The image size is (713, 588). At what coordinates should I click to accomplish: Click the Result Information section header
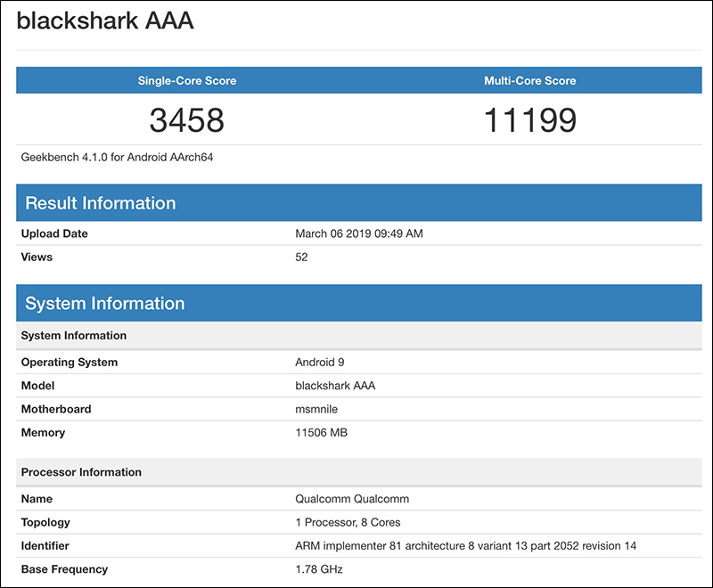(359, 202)
